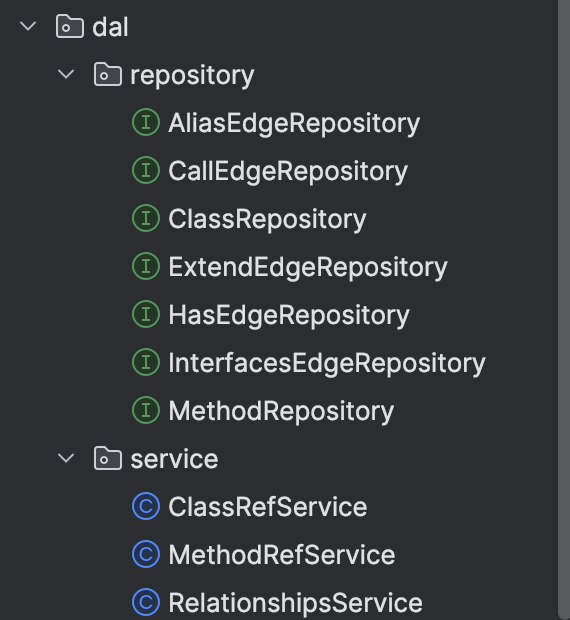Click the ClassRefService class icon
Image resolution: width=570 pixels, height=620 pixels.
pyautogui.click(x=146, y=507)
